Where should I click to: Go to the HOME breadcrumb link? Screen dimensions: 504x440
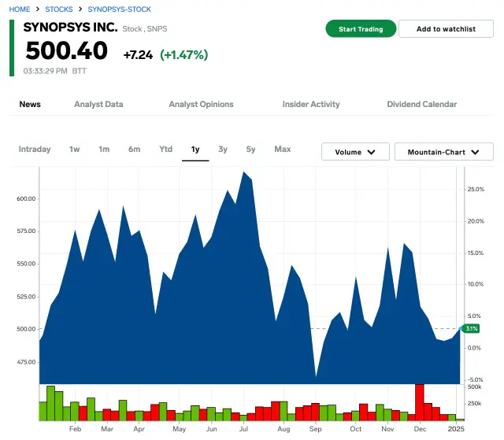[20, 9]
